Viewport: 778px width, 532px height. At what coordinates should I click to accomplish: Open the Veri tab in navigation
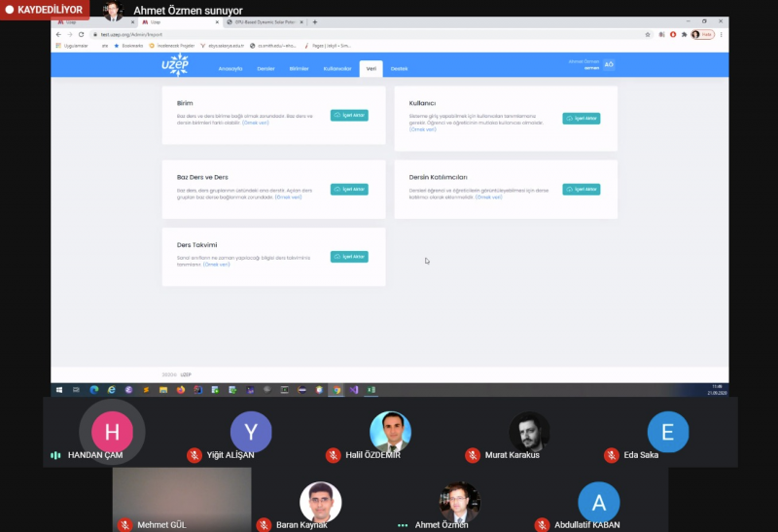pyautogui.click(x=370, y=69)
